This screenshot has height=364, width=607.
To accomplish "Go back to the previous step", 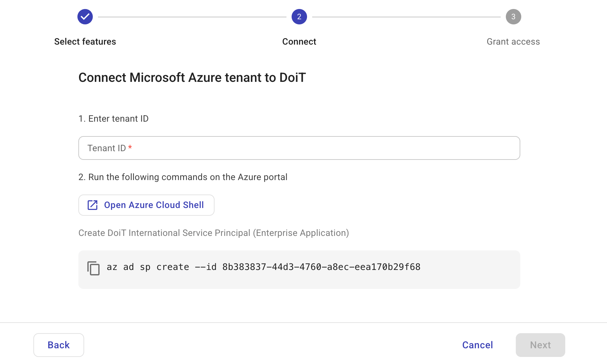I will pyautogui.click(x=58, y=345).
